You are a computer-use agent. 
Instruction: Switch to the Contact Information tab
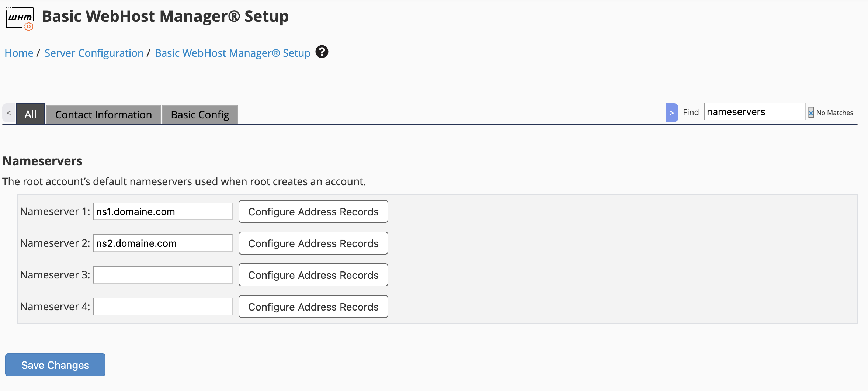pyautogui.click(x=104, y=115)
